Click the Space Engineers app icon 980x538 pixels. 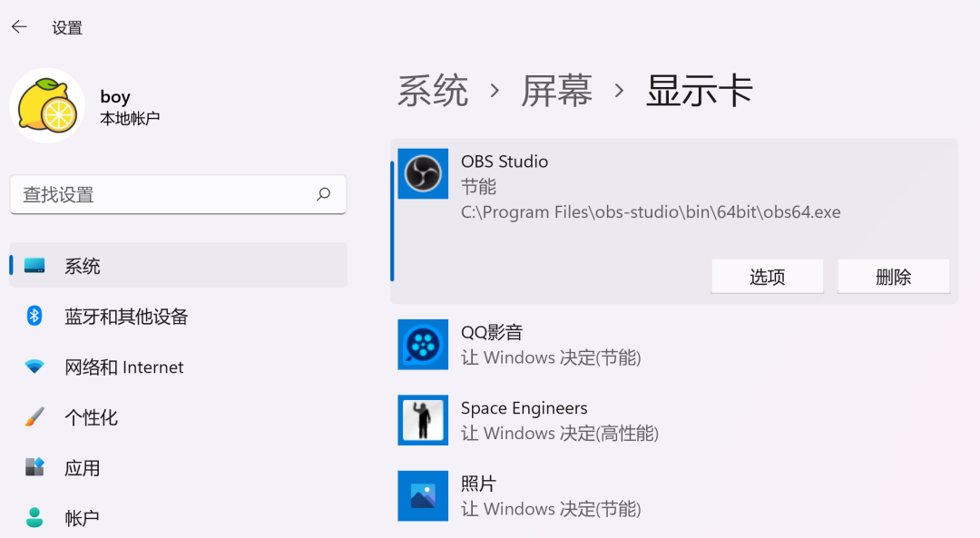423,420
